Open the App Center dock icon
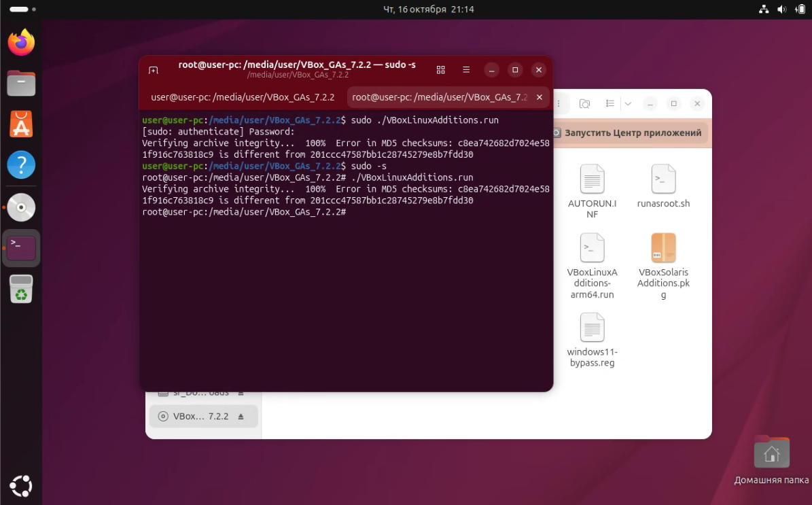Image resolution: width=812 pixels, height=505 pixels. tap(21, 124)
